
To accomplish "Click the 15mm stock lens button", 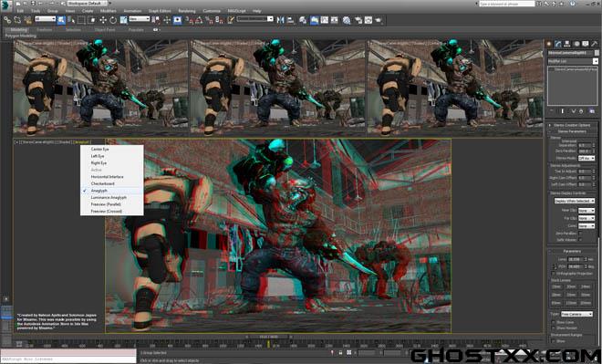I will 556,286.
